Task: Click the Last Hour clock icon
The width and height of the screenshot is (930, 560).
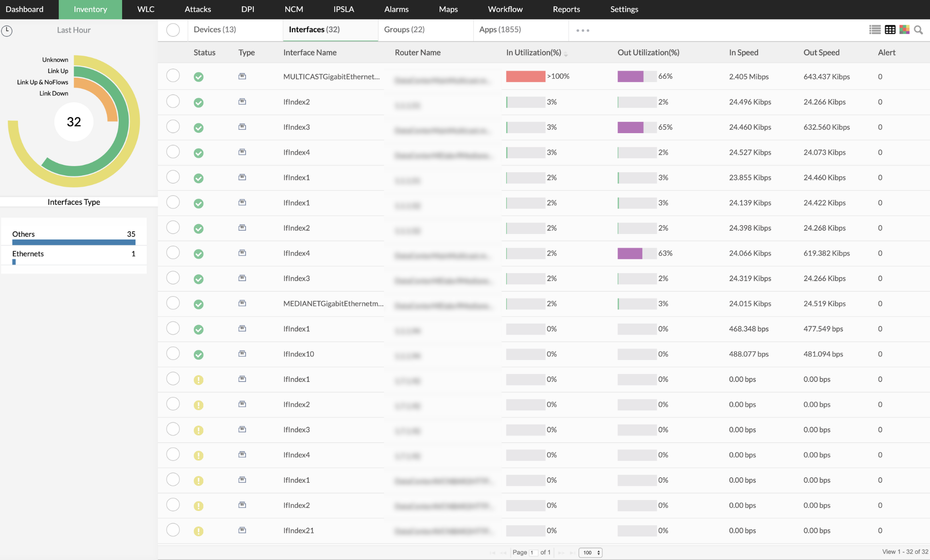Action: coord(7,31)
